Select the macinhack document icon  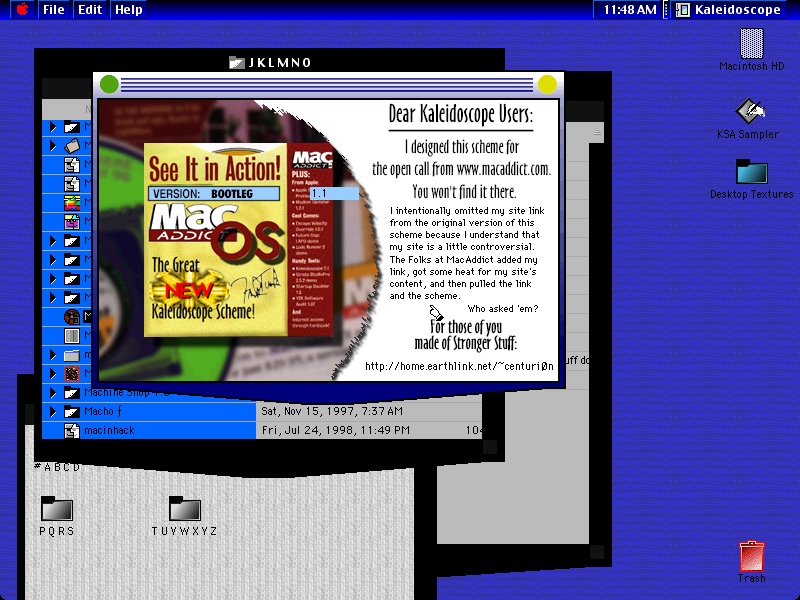[72, 431]
